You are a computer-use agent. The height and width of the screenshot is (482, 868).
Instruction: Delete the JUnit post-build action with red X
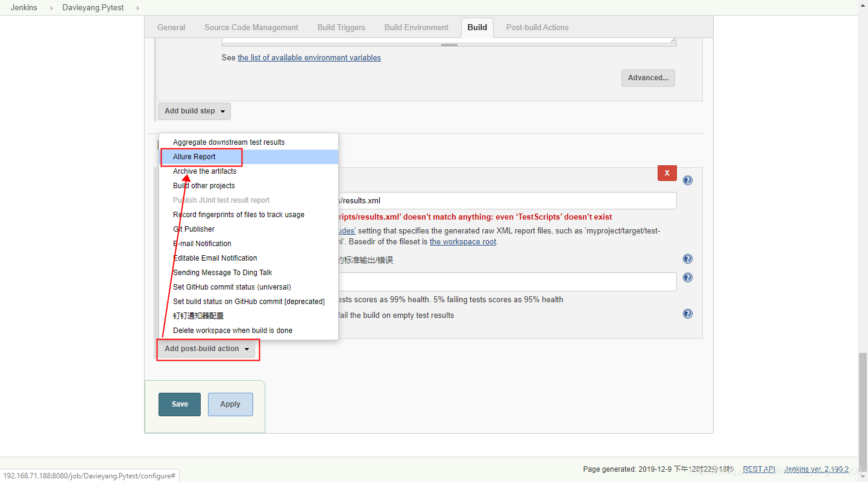[667, 173]
